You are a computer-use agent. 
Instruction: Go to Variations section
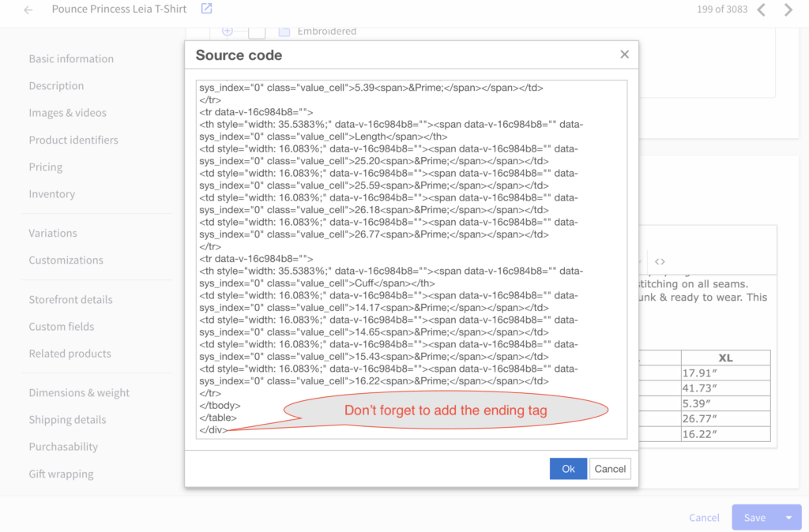pyautogui.click(x=53, y=233)
